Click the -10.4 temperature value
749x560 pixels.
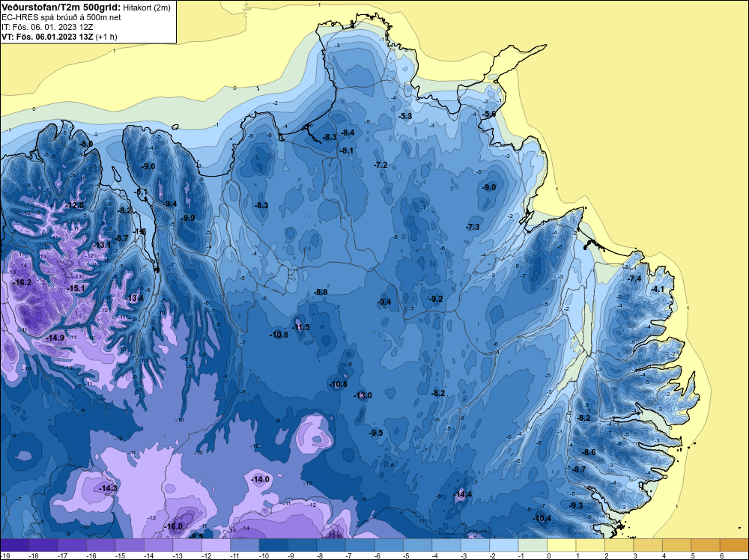point(542,518)
